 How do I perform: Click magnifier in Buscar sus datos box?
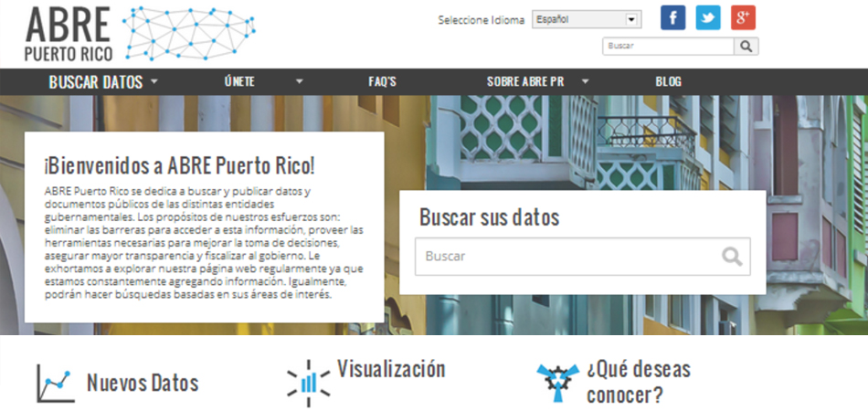[732, 257]
